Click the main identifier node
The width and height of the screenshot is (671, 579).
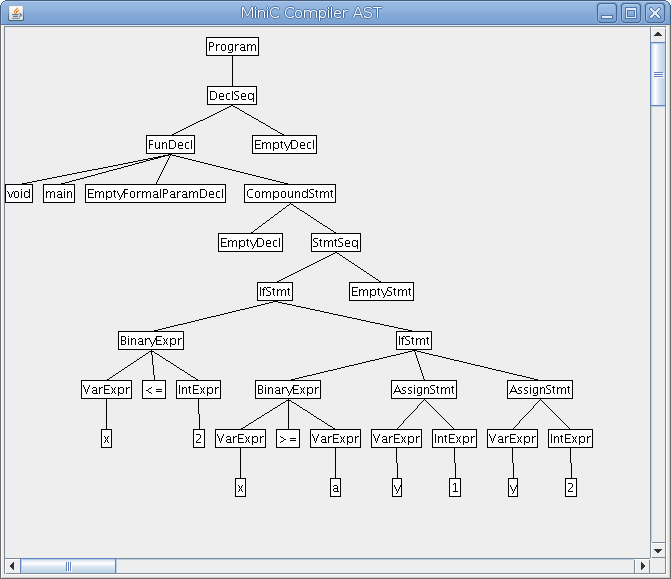pyautogui.click(x=59, y=194)
